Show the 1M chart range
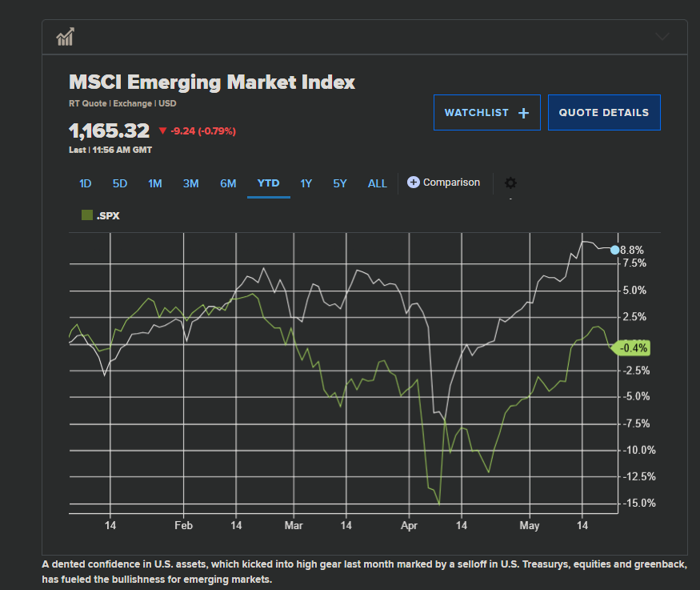This screenshot has width=700, height=590. (x=155, y=183)
